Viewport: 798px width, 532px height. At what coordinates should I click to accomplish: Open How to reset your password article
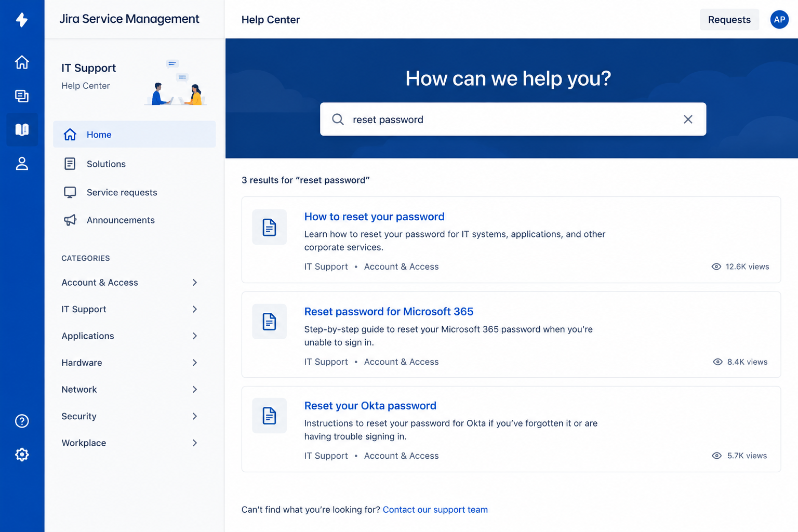click(x=374, y=217)
